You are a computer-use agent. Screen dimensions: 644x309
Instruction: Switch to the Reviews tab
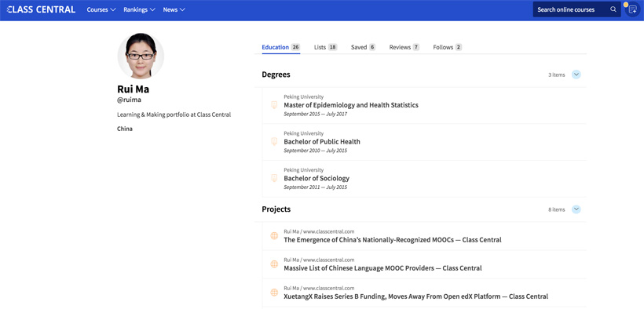click(404, 47)
